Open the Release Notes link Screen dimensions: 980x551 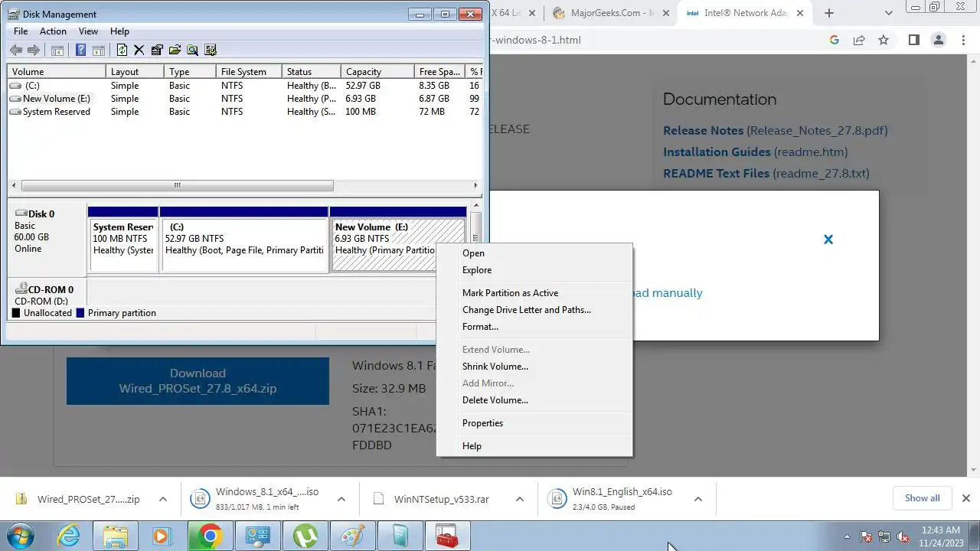pos(704,131)
